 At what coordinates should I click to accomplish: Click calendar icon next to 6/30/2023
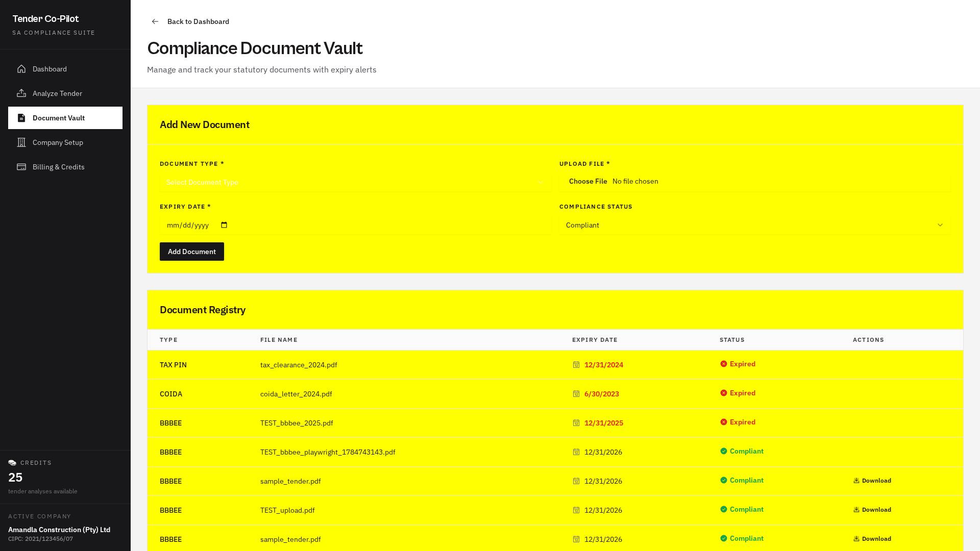(x=576, y=394)
